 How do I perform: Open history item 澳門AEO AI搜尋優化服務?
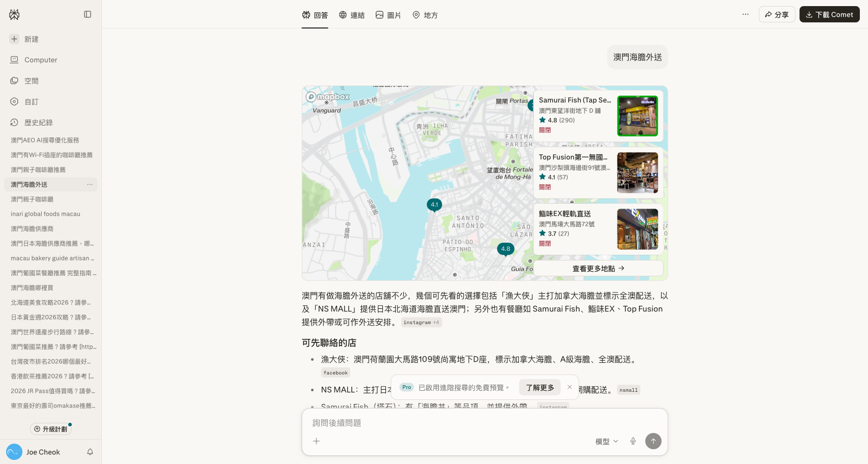(x=45, y=140)
